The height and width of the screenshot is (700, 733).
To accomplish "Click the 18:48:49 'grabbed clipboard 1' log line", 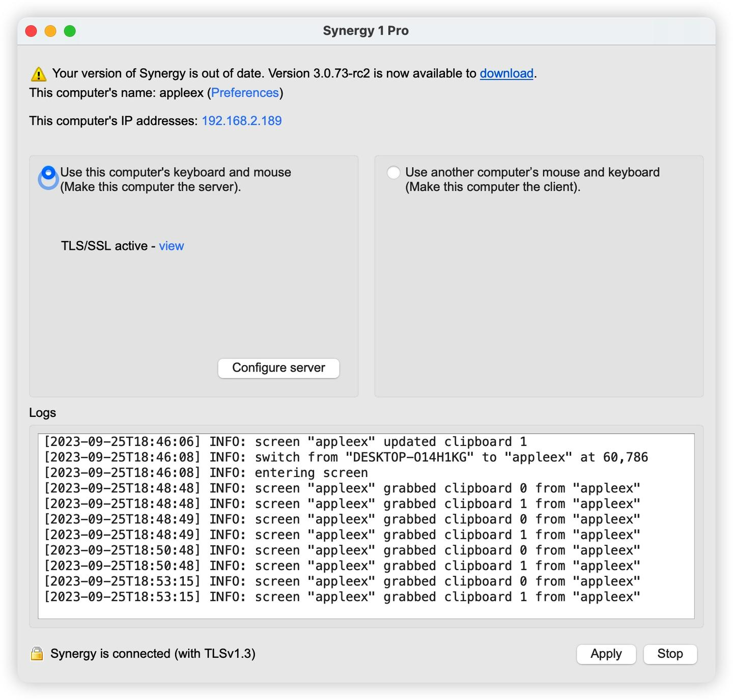I will click(342, 535).
